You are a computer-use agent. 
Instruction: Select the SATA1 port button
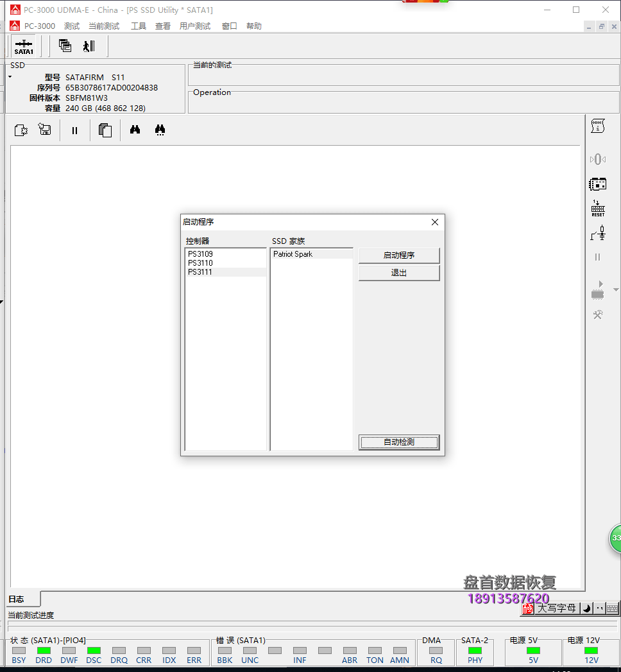[24, 46]
